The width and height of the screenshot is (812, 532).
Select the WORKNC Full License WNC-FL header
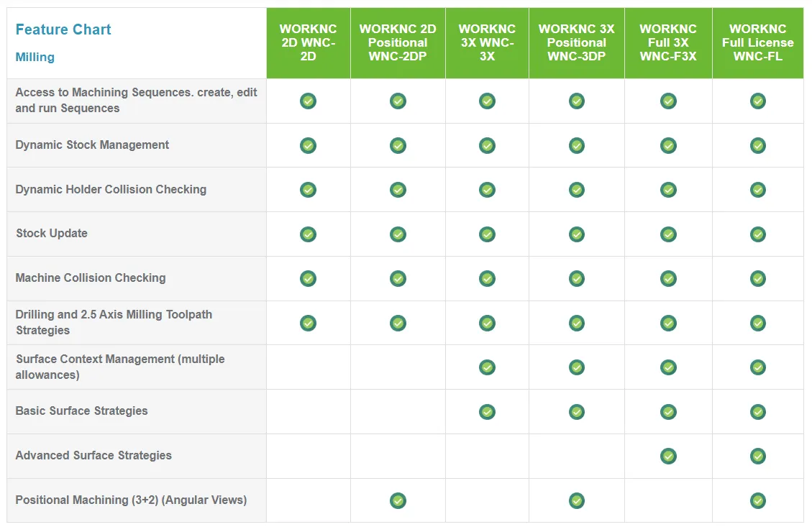pyautogui.click(x=757, y=42)
